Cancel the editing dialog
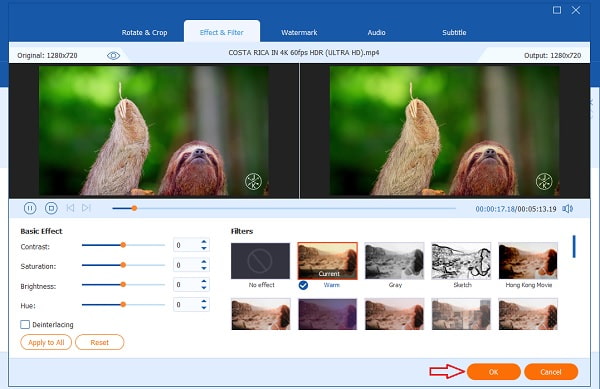This screenshot has height=389, width=600. coord(551,372)
